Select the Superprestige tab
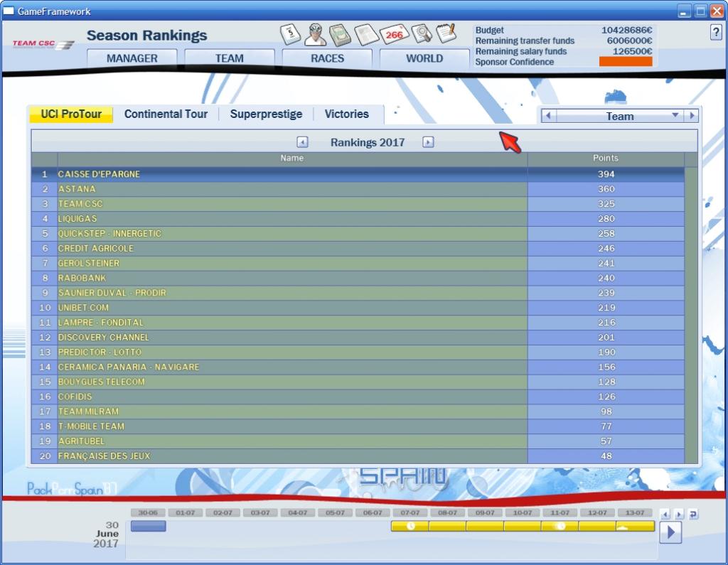728x565 pixels. tap(266, 114)
